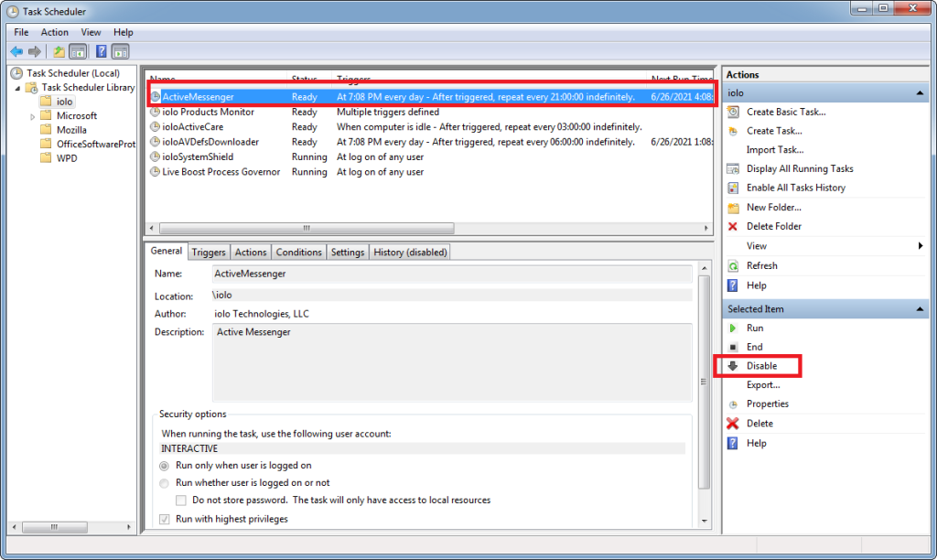937x560 pixels.
Task: Expand the Microsoft folder tree node
Action: click(32, 116)
